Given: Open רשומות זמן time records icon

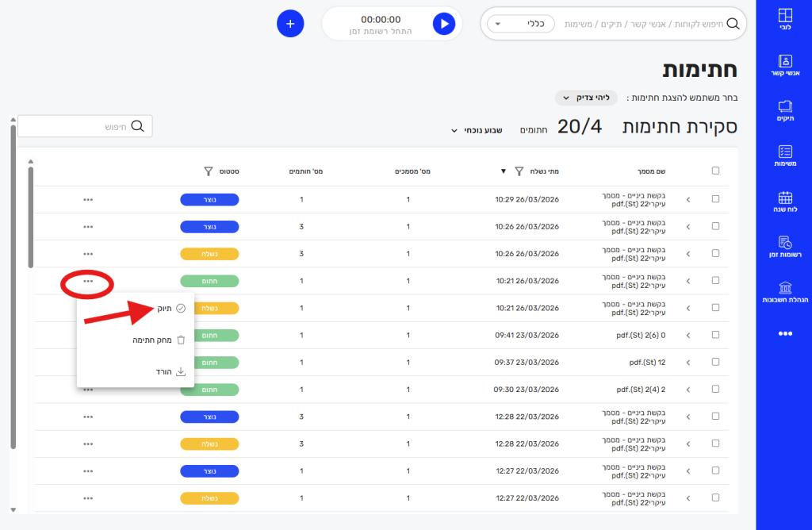Looking at the screenshot, I should coord(784,247).
